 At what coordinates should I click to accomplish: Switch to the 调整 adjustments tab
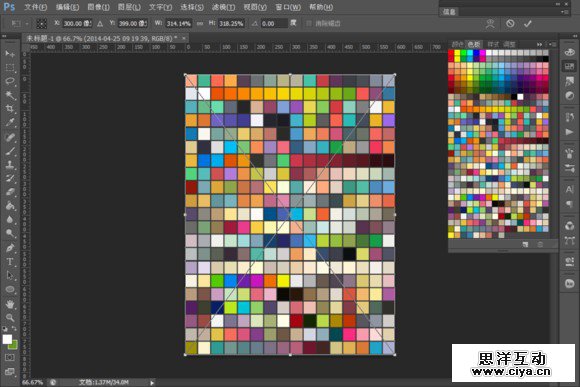coord(509,44)
